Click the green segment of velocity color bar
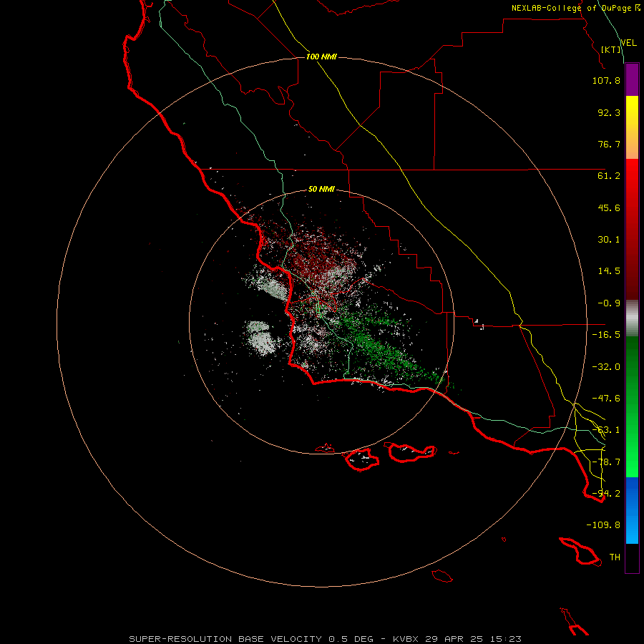The image size is (644, 644). point(632,406)
